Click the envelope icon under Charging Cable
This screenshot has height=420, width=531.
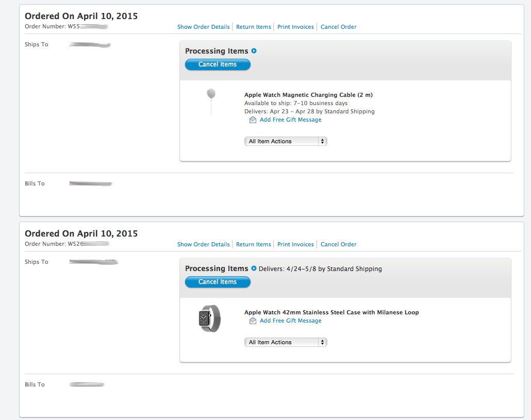[253, 120]
